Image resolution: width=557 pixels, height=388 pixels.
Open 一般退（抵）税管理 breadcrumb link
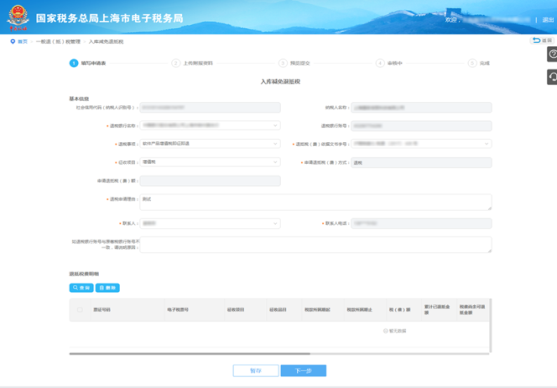pos(58,42)
